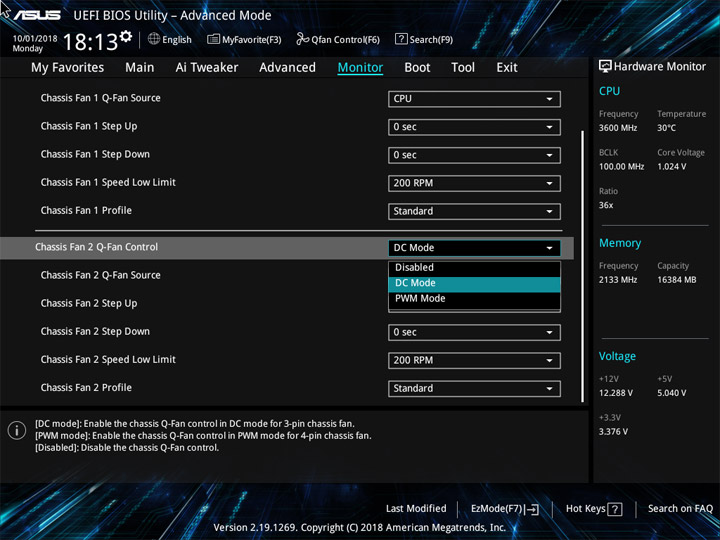This screenshot has width=720, height=540.
Task: Switch to EzMode(F7)
Action: [505, 509]
